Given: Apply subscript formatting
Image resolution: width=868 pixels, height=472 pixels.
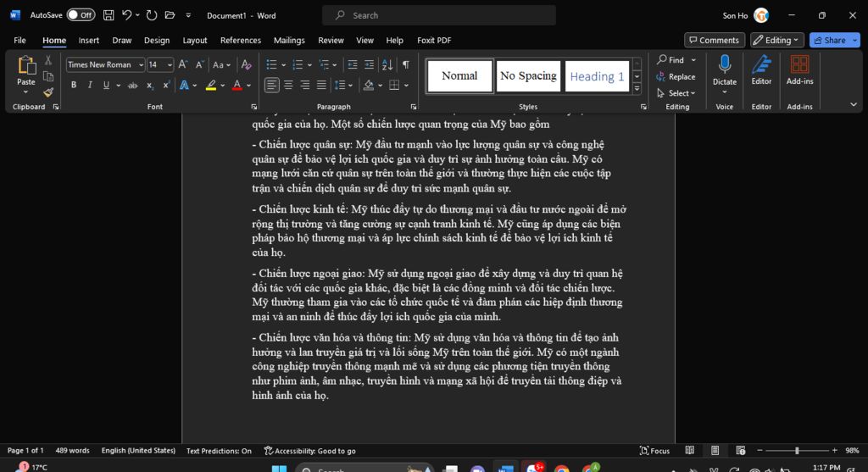Looking at the screenshot, I should point(149,86).
